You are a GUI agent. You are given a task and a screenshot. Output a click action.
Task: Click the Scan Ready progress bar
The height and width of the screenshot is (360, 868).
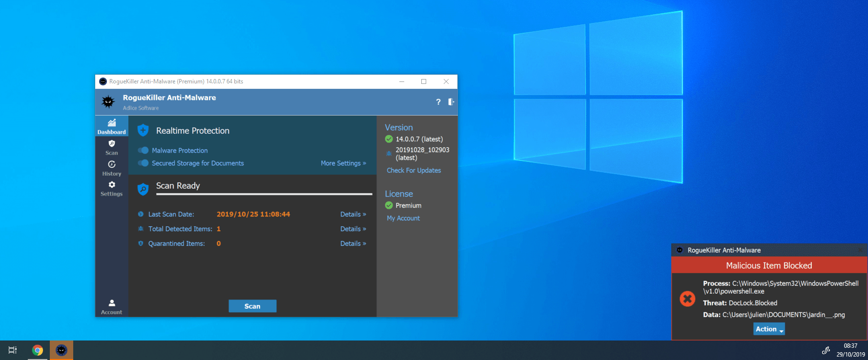coord(264,194)
